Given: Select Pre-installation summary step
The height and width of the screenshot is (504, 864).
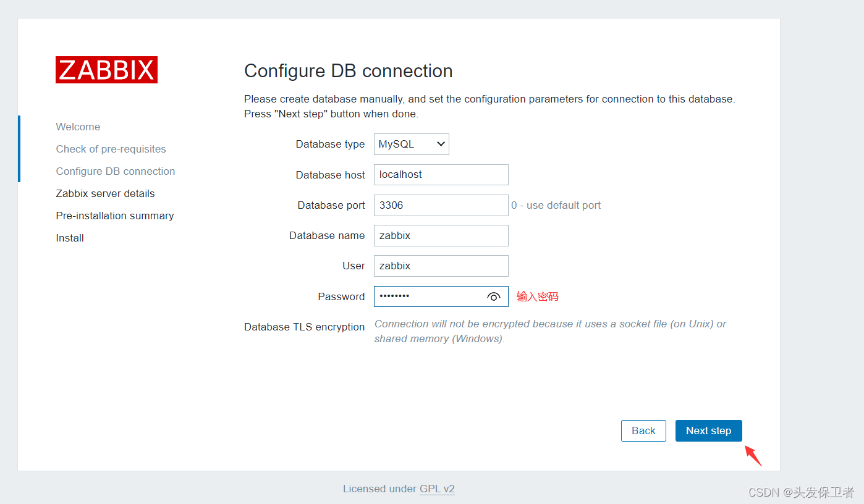Looking at the screenshot, I should 115,216.
